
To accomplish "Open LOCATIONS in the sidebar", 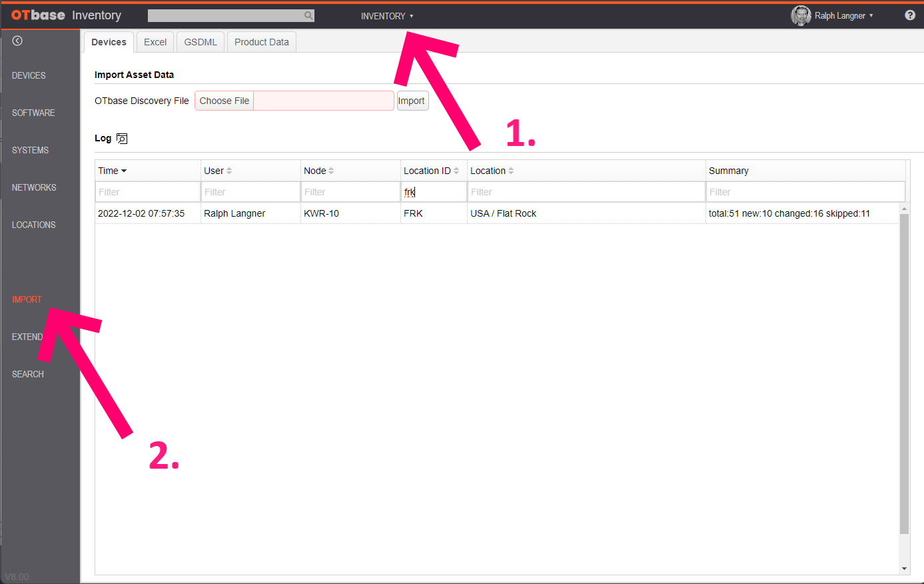I will pos(33,225).
